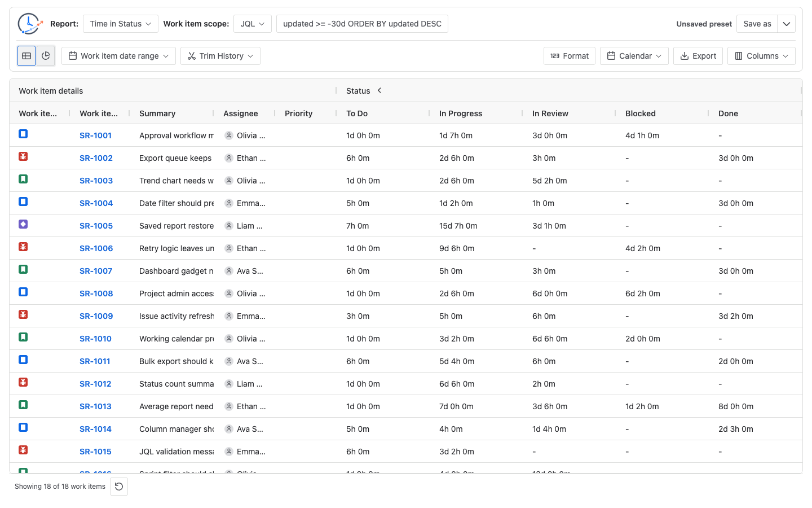The height and width of the screenshot is (508, 812).
Task: Click bug type icon for SR-1015
Action: tap(23, 450)
